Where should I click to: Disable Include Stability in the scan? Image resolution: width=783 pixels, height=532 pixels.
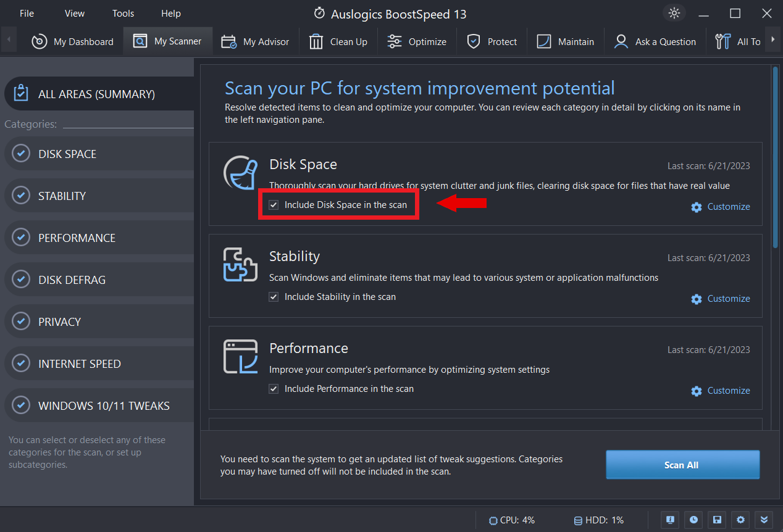click(274, 297)
